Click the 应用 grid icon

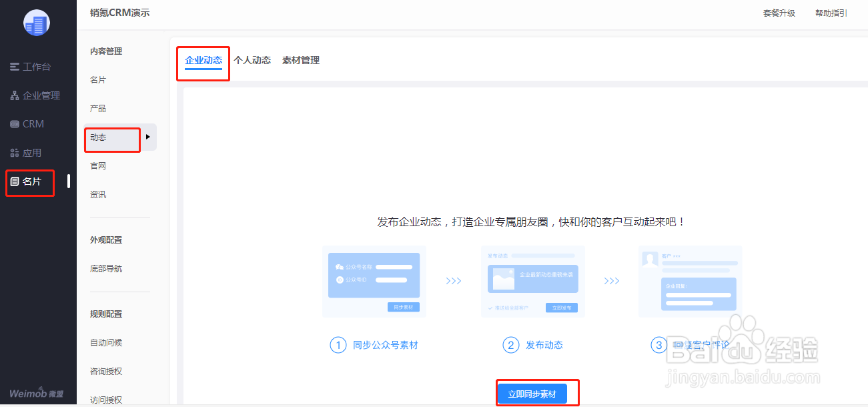(14, 153)
